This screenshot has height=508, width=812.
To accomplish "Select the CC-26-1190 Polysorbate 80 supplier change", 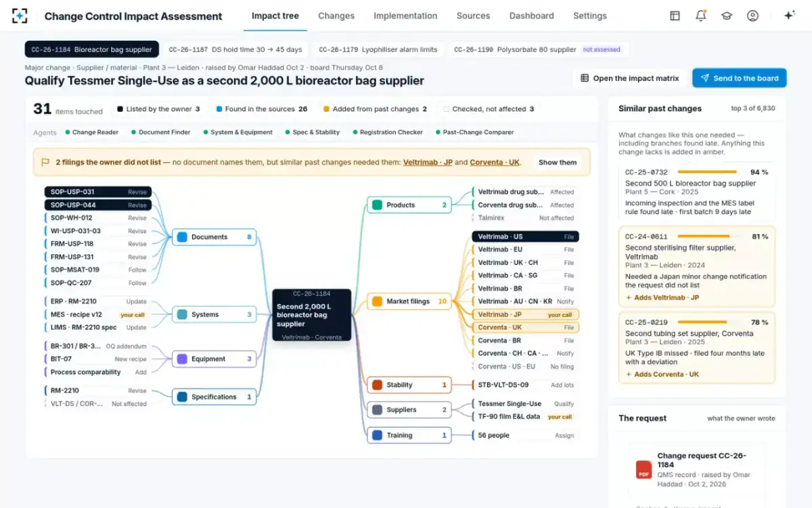I will tap(537, 49).
